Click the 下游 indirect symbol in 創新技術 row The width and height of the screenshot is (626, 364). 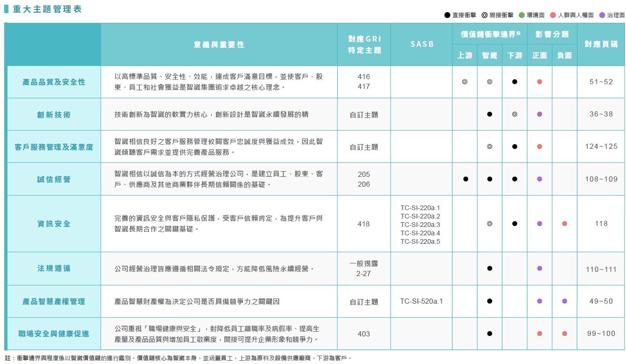click(515, 114)
